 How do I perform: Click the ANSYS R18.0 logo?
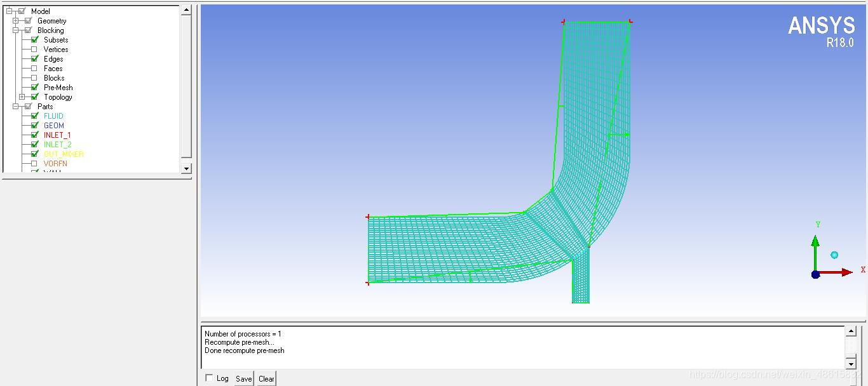click(821, 32)
